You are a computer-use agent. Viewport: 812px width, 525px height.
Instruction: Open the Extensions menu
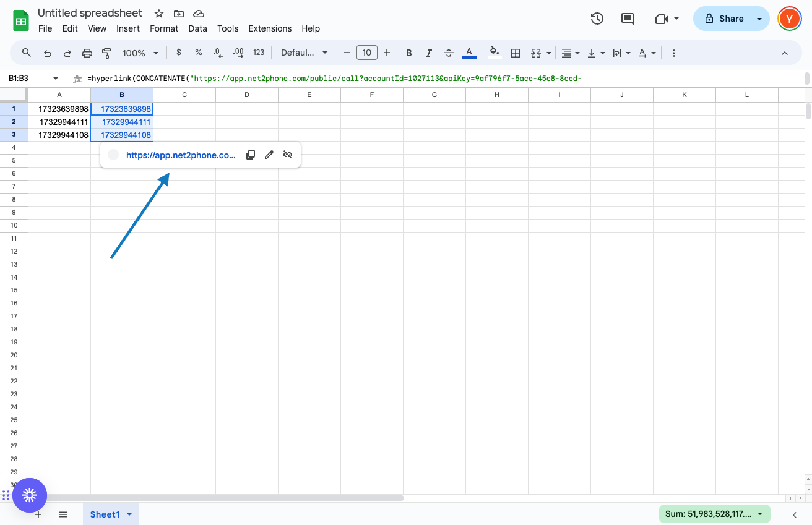270,28
